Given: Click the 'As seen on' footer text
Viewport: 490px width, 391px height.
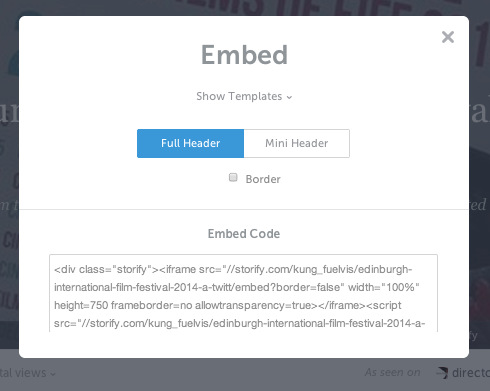Looking at the screenshot, I should [393, 372].
